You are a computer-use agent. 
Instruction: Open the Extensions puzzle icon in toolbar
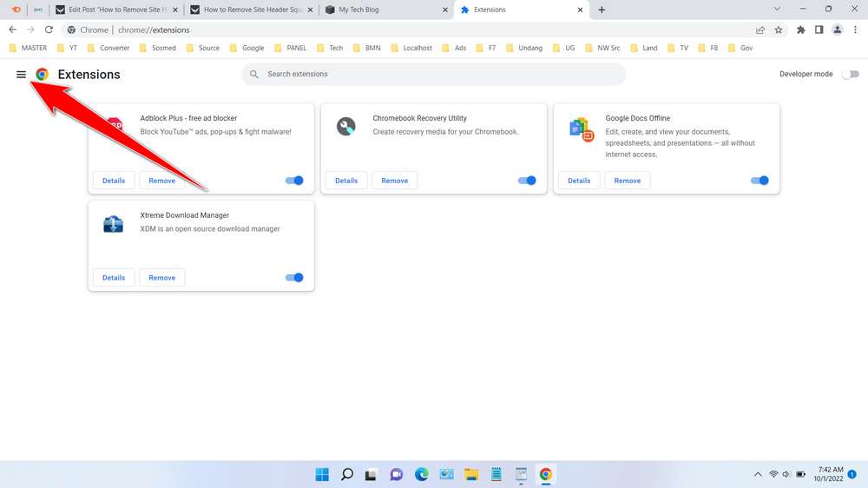[800, 30]
